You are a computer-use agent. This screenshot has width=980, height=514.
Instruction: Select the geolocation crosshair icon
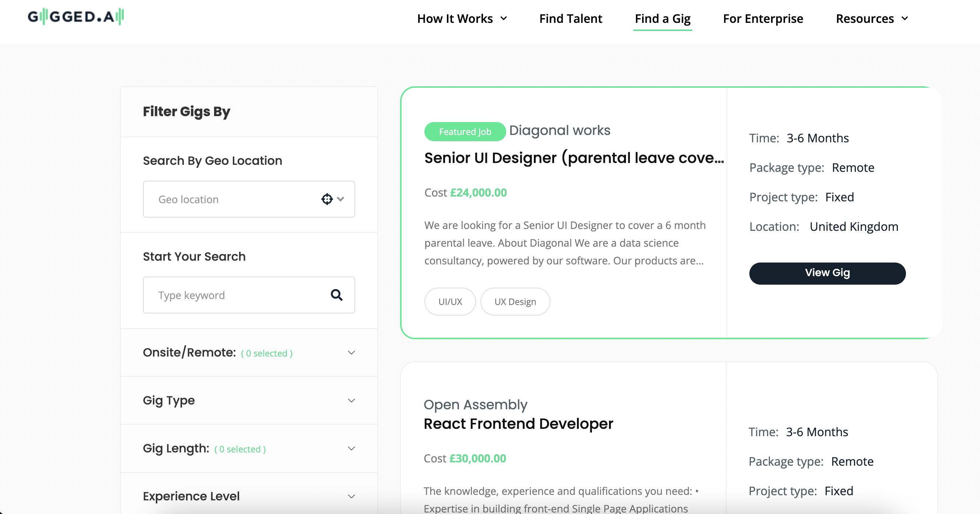tap(326, 199)
